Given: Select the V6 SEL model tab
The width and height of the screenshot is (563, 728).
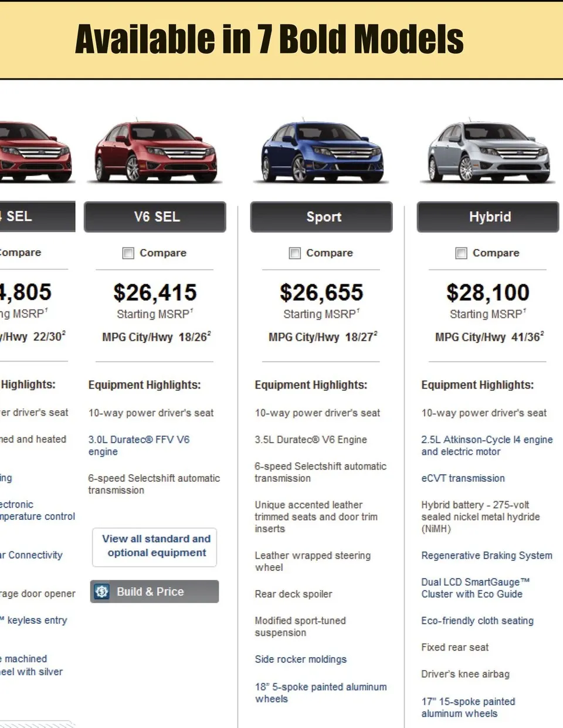Looking at the screenshot, I should (x=155, y=217).
